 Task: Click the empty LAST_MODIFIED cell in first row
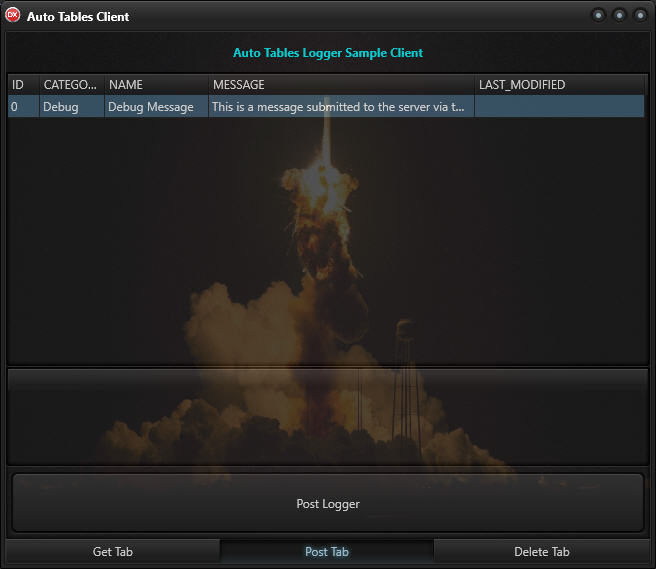559,107
